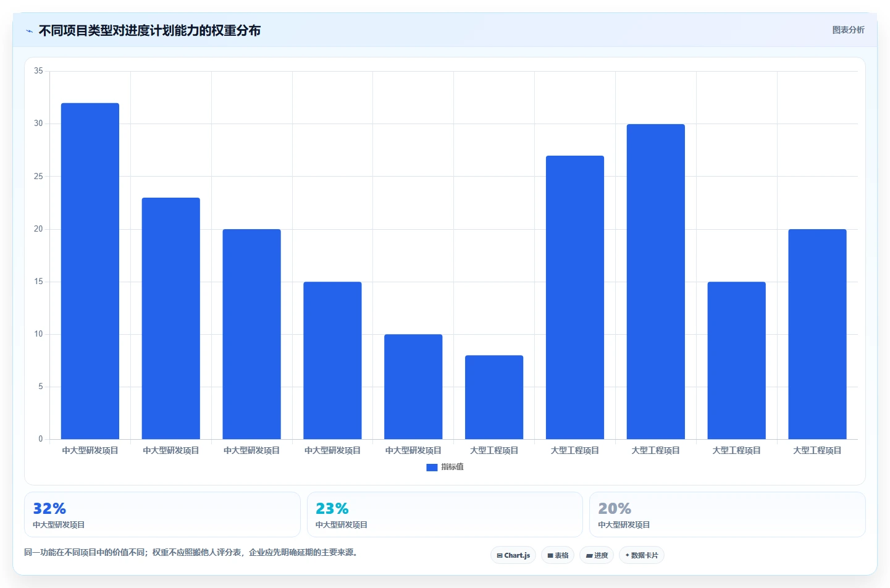The width and height of the screenshot is (890, 588).
Task: Open the 23% stat card
Action: [x=445, y=514]
